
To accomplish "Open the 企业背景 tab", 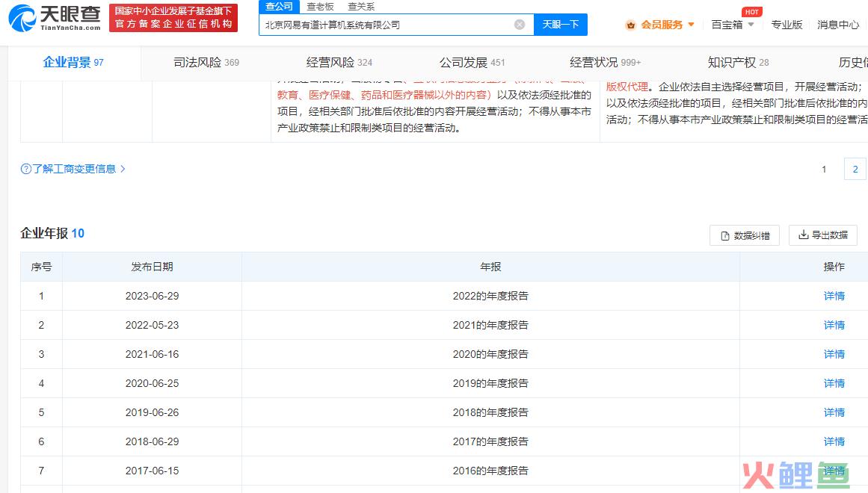I will [73, 63].
